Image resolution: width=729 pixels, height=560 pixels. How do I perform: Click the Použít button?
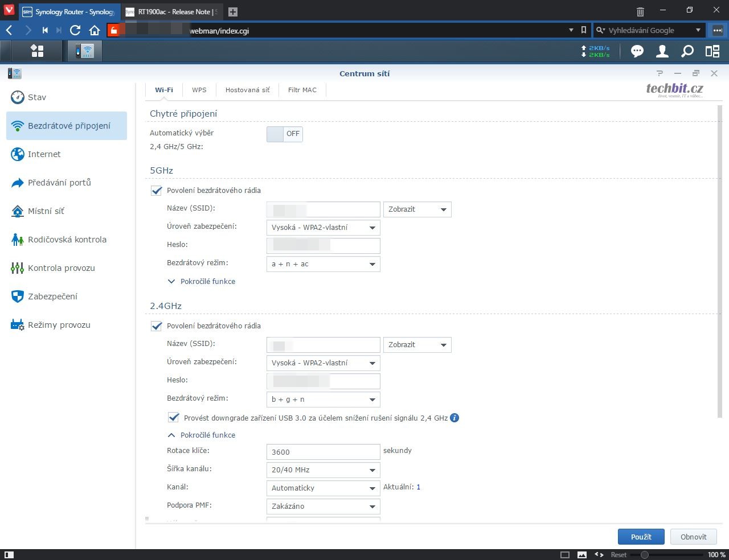click(x=641, y=537)
